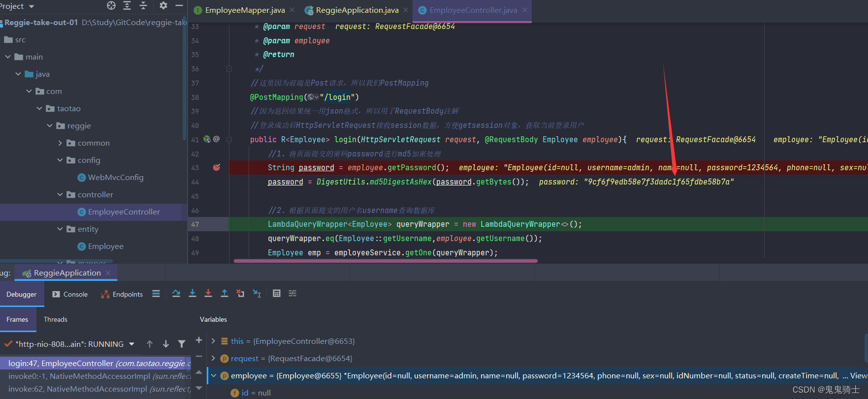Fold the login method at line 41
Screen dimensions: 868x399
(229, 140)
